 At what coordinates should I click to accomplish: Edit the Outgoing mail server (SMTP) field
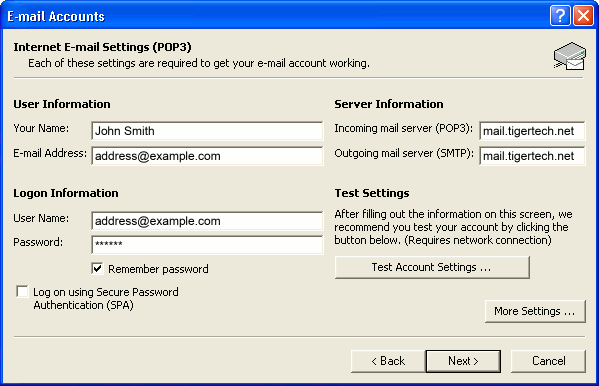(x=532, y=156)
